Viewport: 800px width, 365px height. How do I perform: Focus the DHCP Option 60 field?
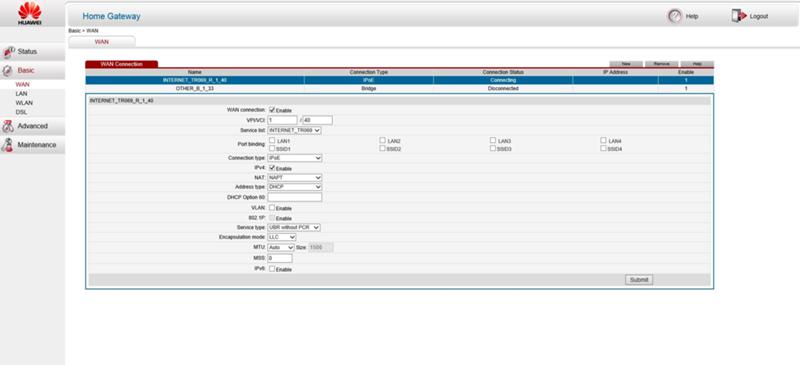294,197
